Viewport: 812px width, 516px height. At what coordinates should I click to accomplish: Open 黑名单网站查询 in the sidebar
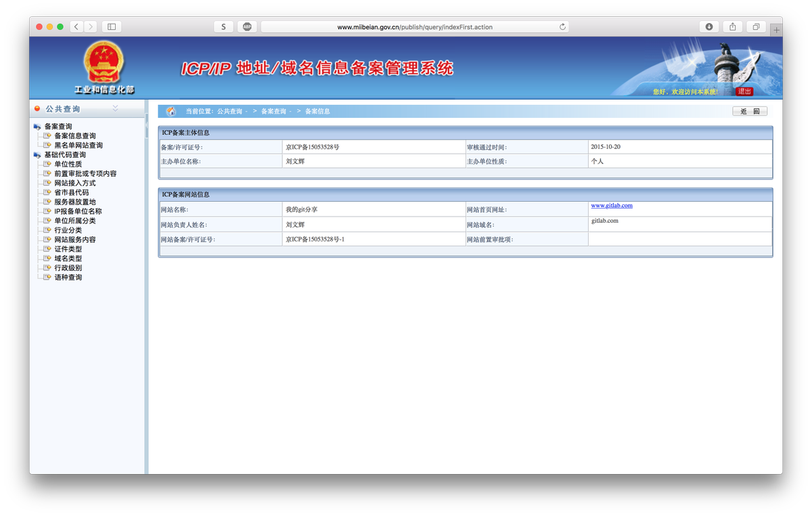click(x=78, y=146)
